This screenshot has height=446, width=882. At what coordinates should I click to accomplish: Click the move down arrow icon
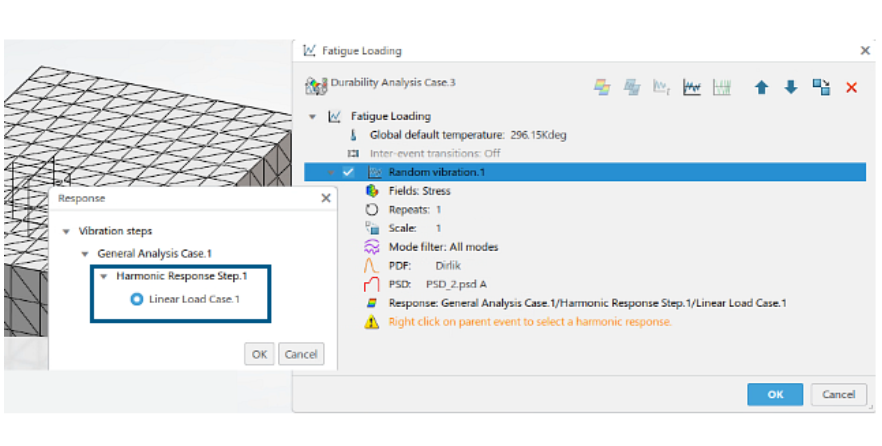[790, 88]
